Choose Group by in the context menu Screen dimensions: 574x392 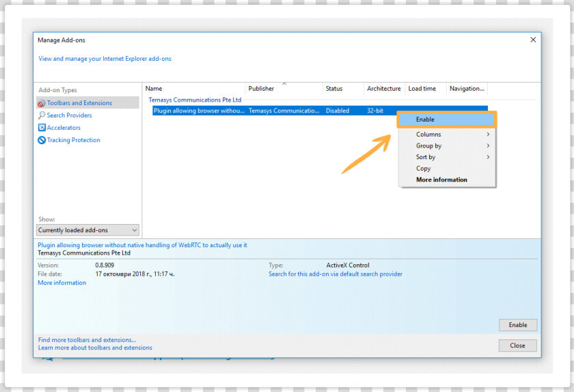[447, 145]
